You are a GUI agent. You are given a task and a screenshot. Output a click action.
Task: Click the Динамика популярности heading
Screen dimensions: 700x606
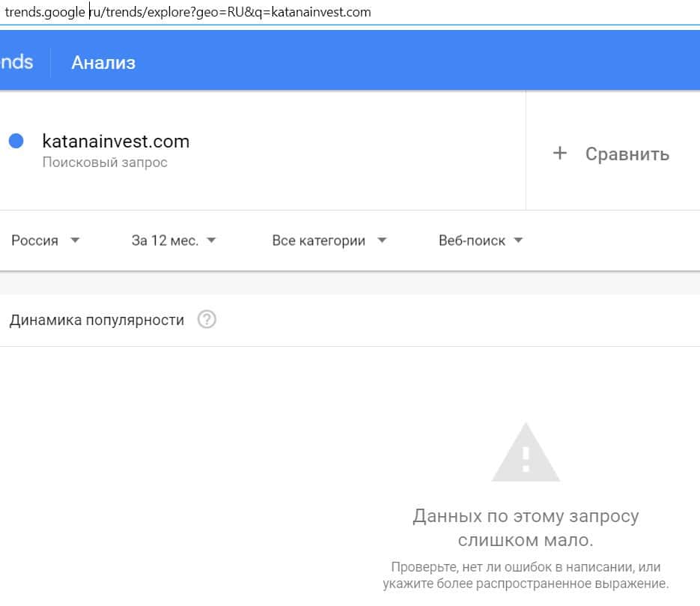pos(97,320)
